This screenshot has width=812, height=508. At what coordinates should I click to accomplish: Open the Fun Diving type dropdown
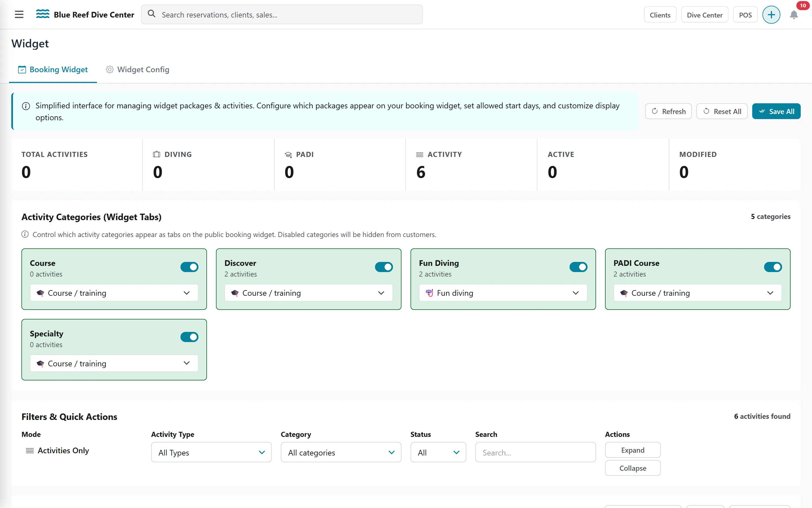(x=503, y=293)
